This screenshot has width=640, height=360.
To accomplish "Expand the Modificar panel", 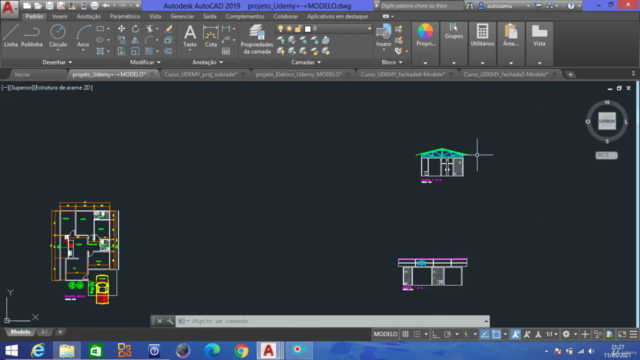I will (x=145, y=62).
